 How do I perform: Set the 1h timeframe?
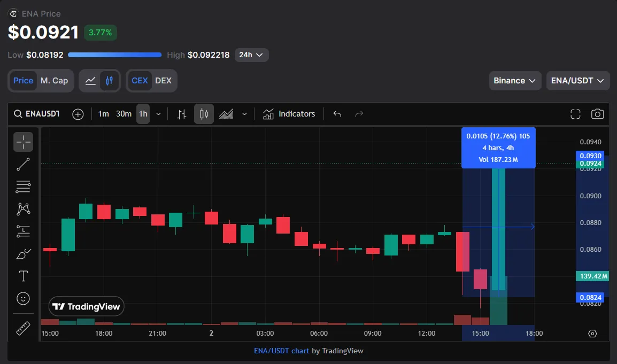pos(143,114)
